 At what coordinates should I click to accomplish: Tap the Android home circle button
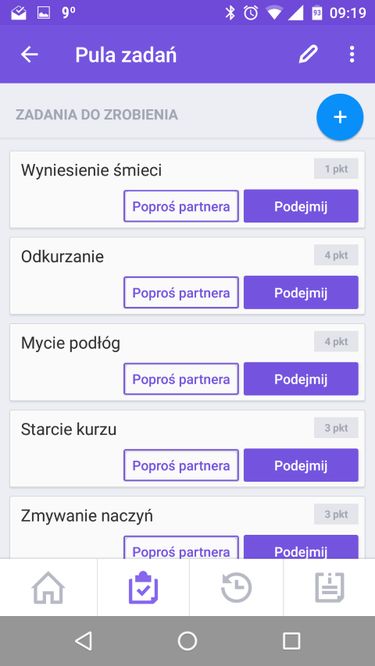click(x=187, y=641)
